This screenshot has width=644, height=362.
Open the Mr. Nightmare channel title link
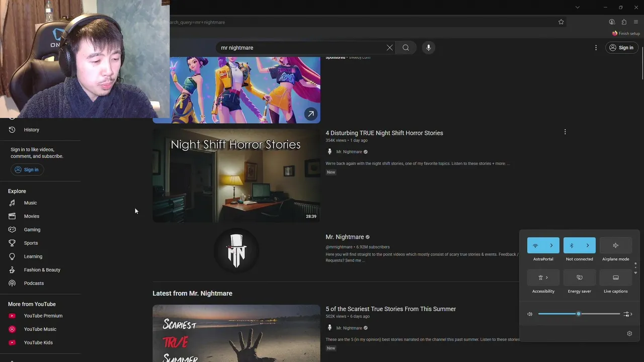[x=345, y=237]
